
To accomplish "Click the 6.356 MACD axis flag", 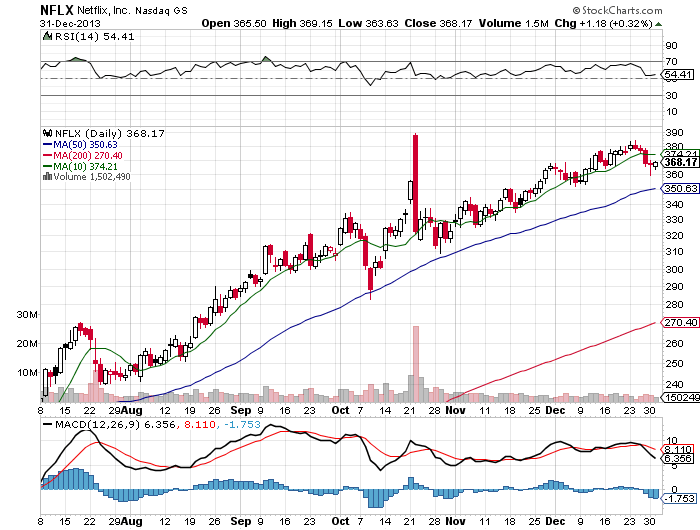I will pos(678,459).
